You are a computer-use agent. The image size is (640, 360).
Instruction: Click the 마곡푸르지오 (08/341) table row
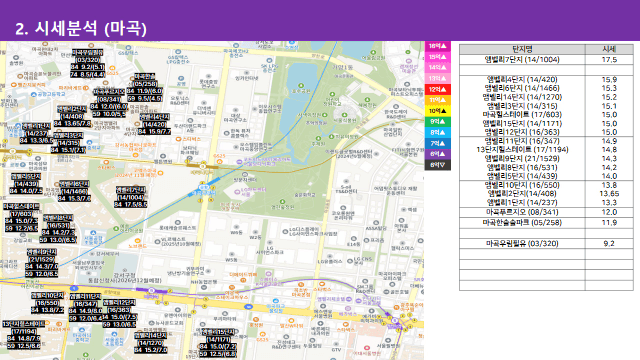546,212
